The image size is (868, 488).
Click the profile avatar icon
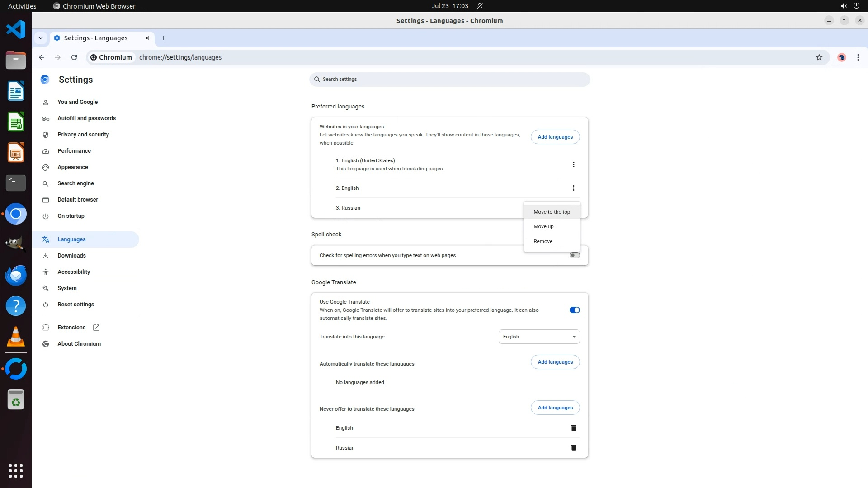tap(841, 57)
